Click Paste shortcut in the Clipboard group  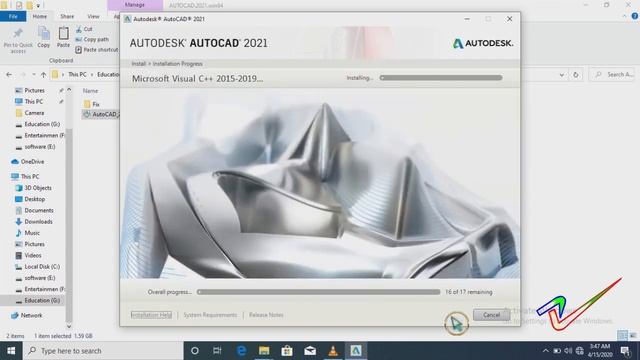click(97, 49)
